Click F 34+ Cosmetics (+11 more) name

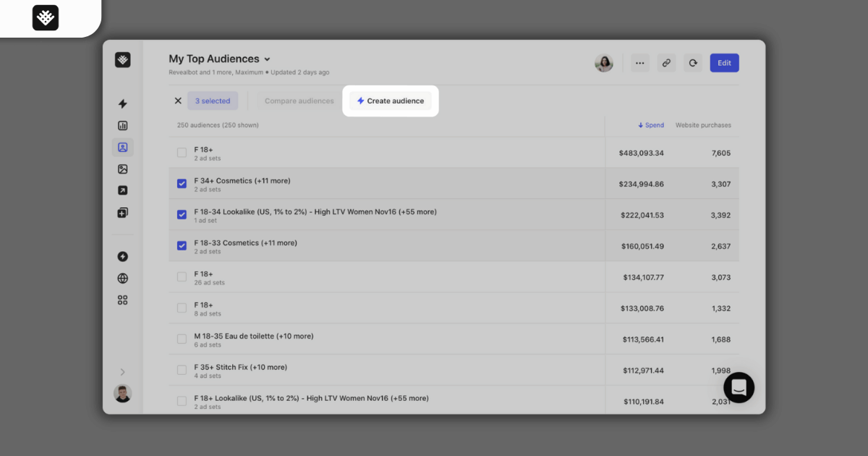pos(242,180)
